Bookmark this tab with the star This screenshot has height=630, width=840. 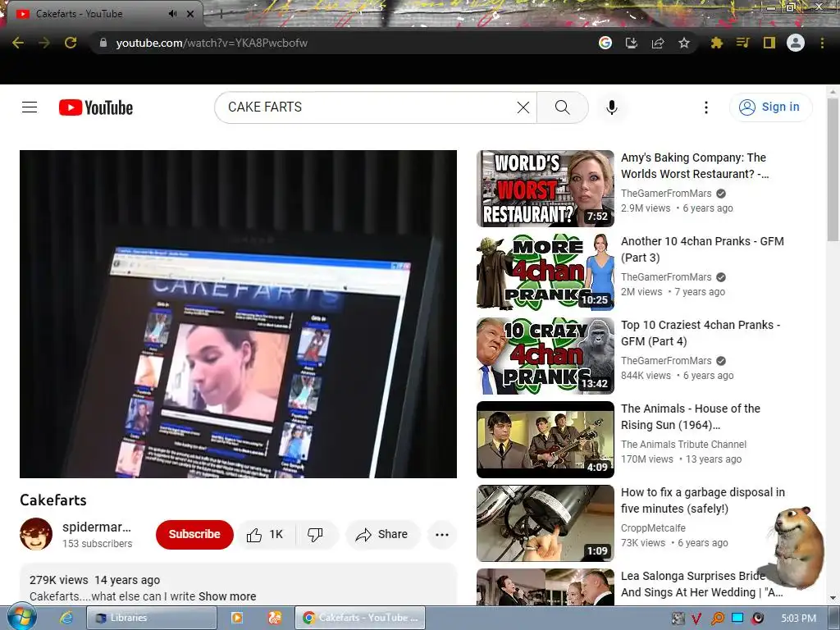coord(684,43)
